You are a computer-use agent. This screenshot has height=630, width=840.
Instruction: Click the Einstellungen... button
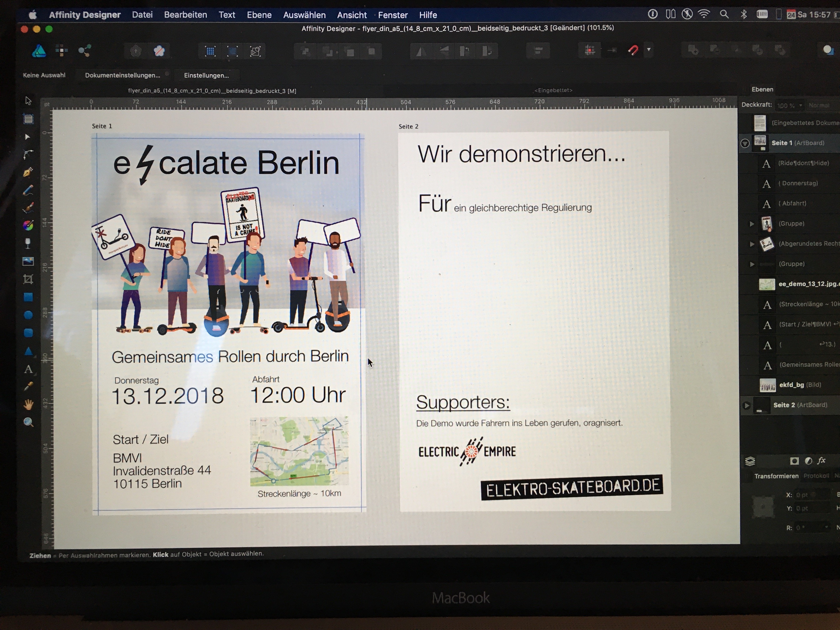click(x=206, y=75)
